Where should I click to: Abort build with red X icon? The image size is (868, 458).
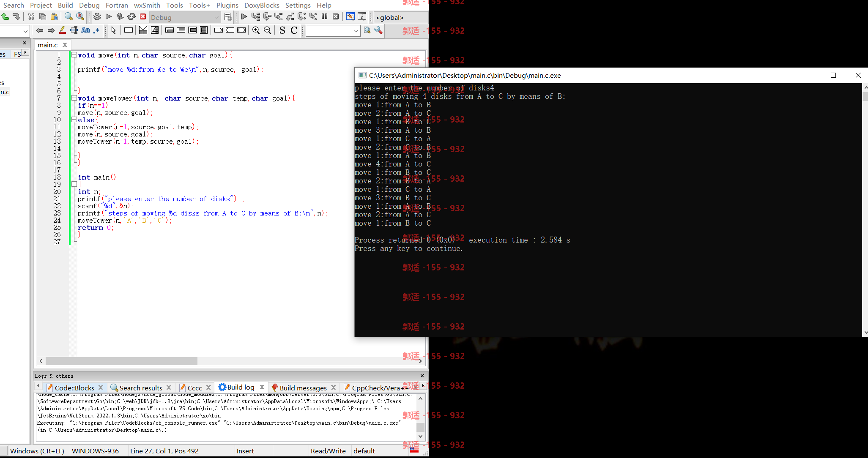point(143,17)
